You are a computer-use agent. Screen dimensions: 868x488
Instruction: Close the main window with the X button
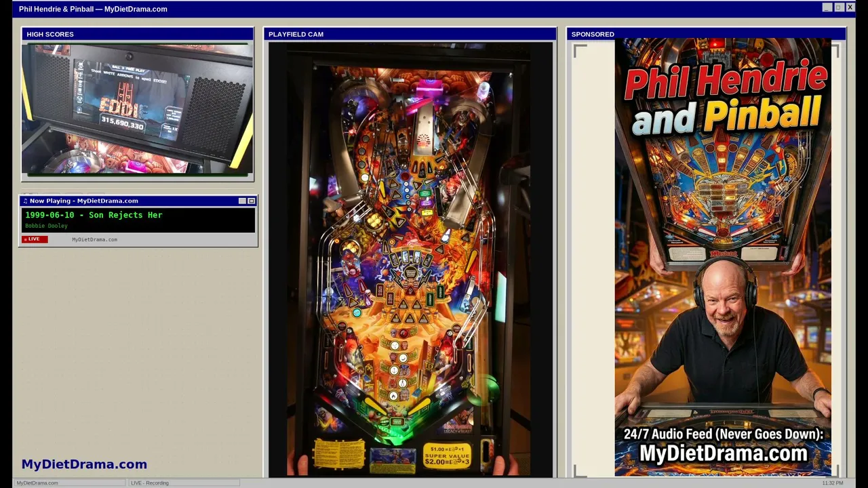(850, 7)
